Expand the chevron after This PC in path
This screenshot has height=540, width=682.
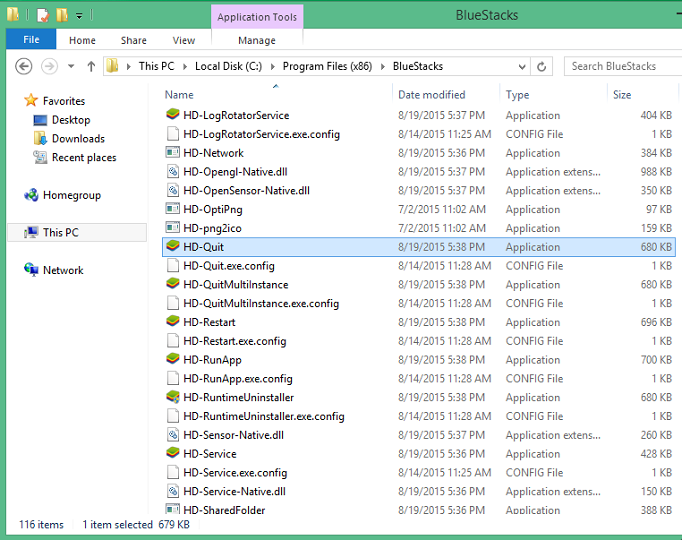[185, 67]
